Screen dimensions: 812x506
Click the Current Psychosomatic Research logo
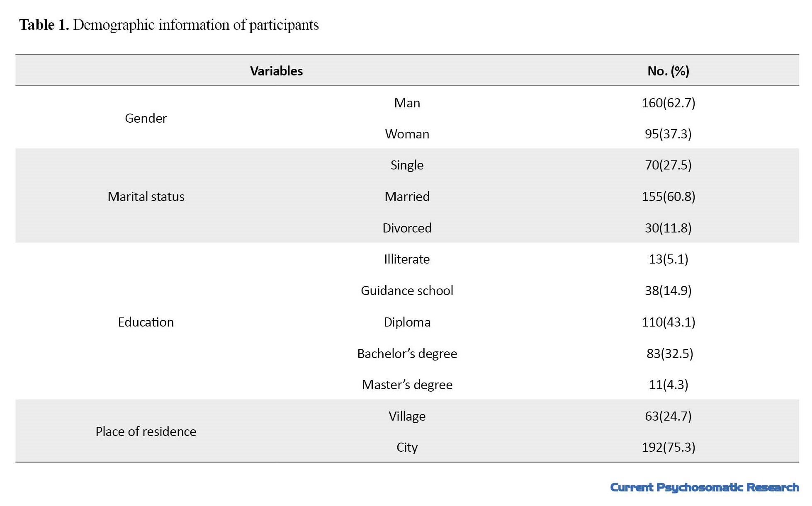pos(704,487)
